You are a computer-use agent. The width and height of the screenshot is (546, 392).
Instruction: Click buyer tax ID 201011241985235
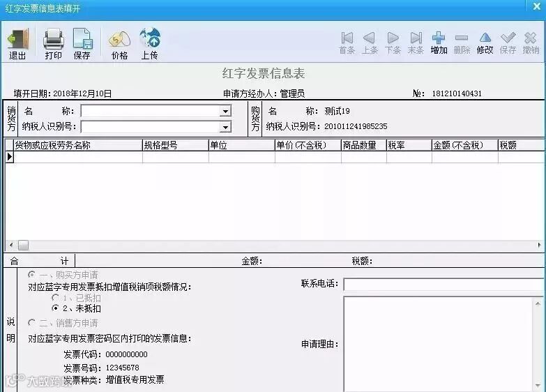pyautogui.click(x=356, y=126)
